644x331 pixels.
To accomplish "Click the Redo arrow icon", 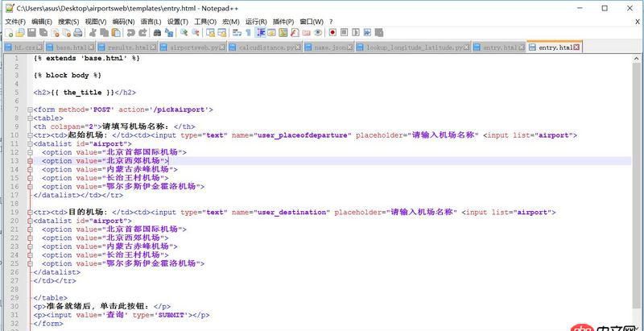I will tap(142, 33).
